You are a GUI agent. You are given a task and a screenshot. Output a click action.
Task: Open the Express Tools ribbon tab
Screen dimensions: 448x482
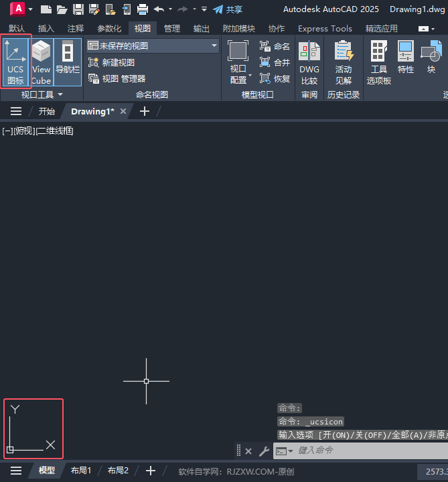325,29
